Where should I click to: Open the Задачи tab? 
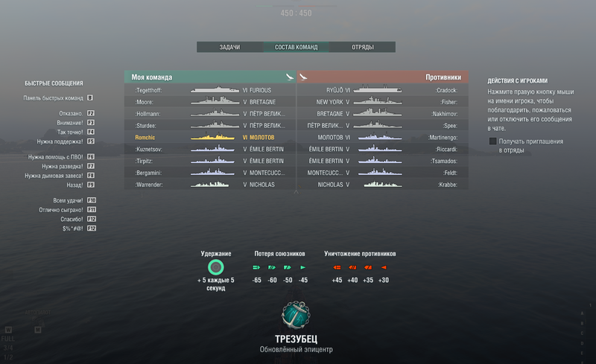pos(229,47)
